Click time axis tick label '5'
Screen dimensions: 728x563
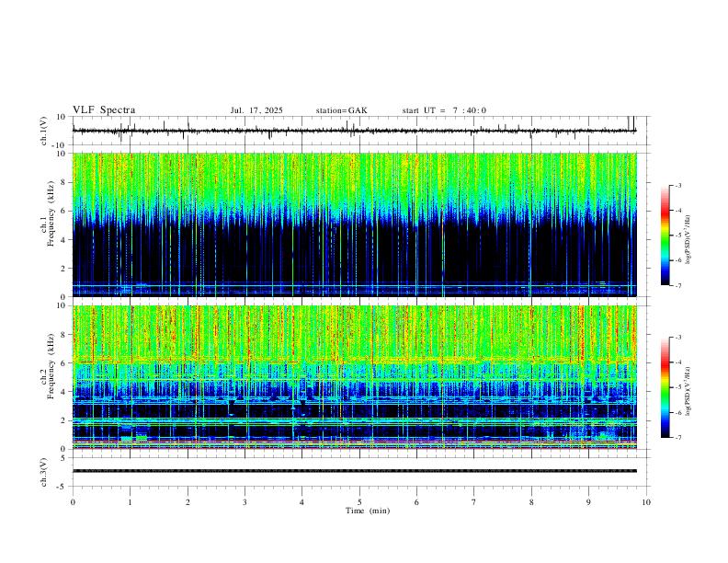pos(359,502)
